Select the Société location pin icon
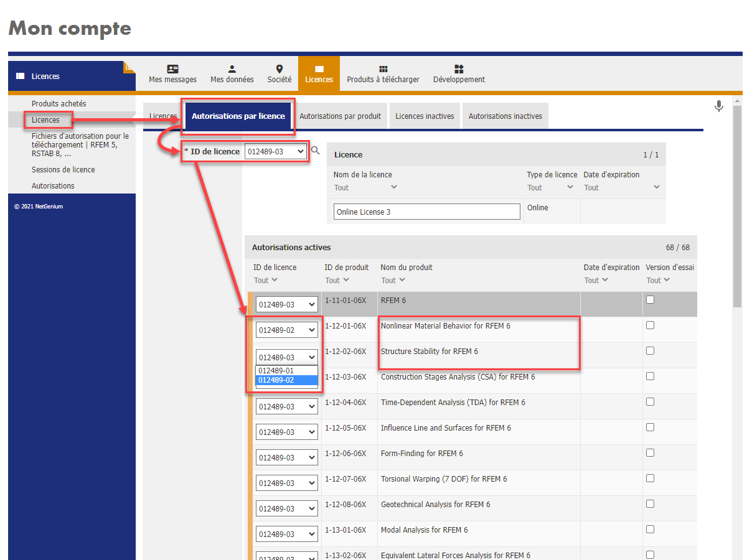The height and width of the screenshot is (560, 747). coord(280,70)
